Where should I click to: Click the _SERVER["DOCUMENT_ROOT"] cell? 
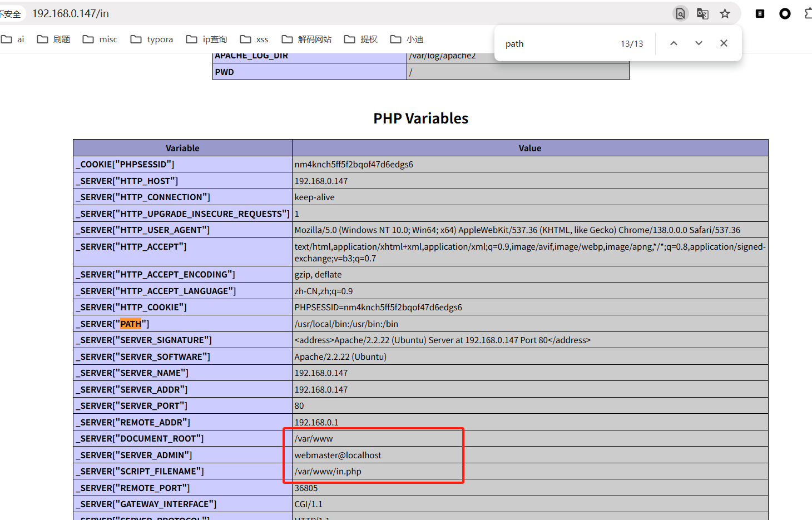[182, 439]
